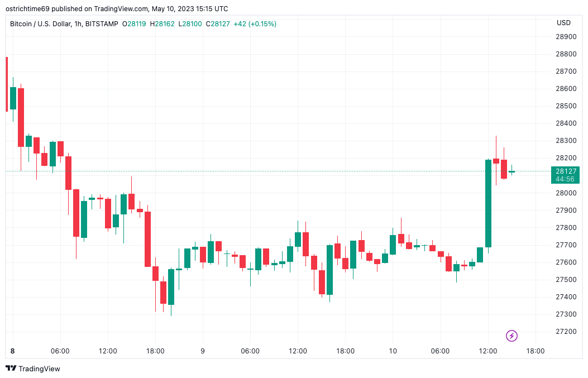Click the TradingView logo icon at bottom
The width and height of the screenshot is (588, 378).
pos(11,369)
